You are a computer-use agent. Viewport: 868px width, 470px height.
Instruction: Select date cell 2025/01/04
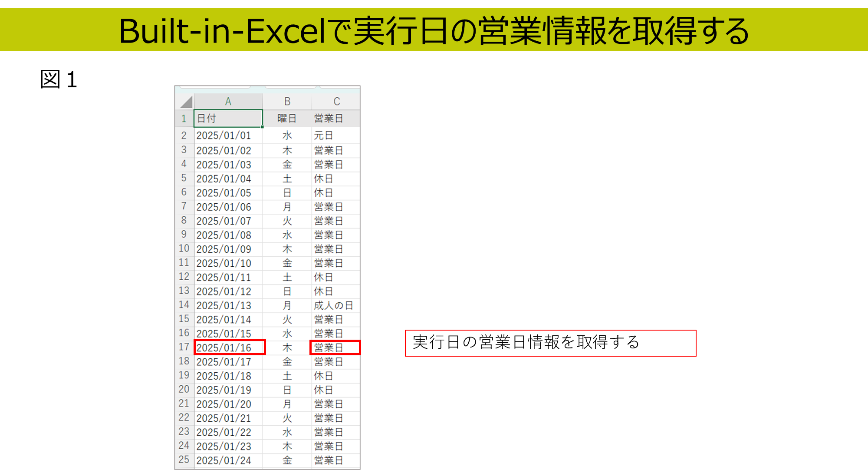(x=228, y=179)
